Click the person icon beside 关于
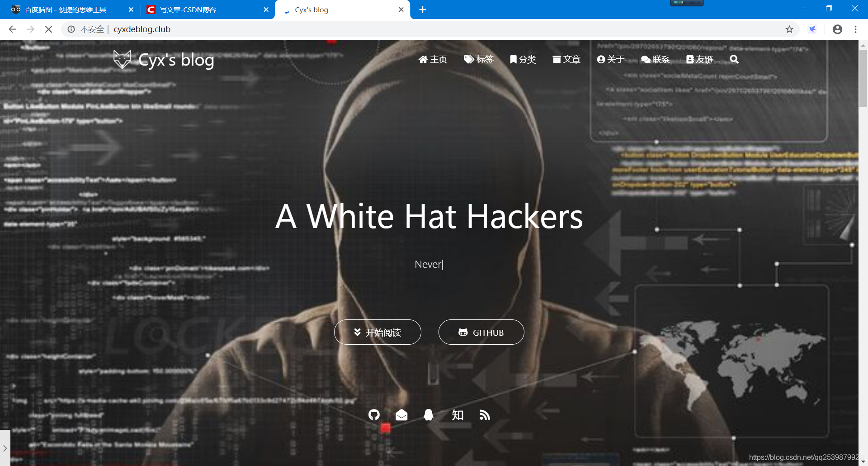 tap(601, 59)
